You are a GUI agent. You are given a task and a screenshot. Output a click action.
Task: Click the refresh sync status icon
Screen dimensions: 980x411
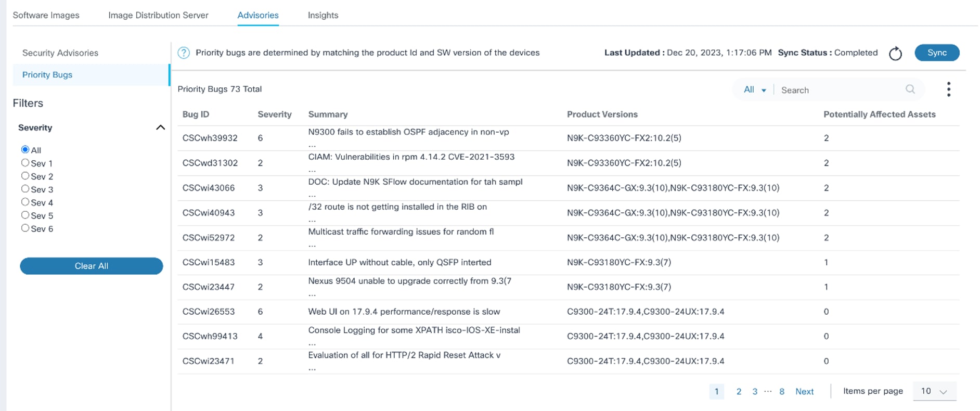coord(895,54)
